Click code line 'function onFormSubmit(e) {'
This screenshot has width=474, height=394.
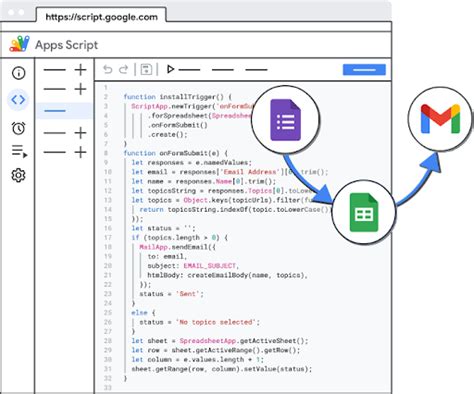tap(175, 153)
